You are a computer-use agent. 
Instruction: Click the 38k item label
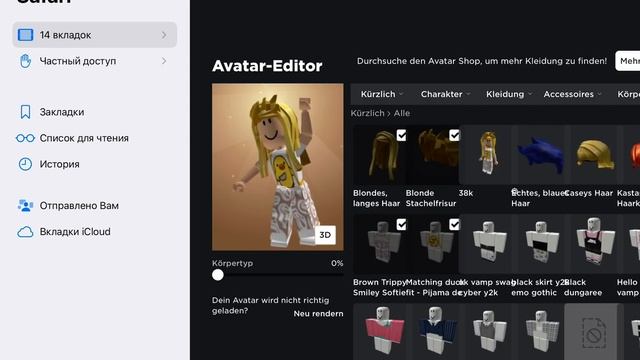point(466,193)
